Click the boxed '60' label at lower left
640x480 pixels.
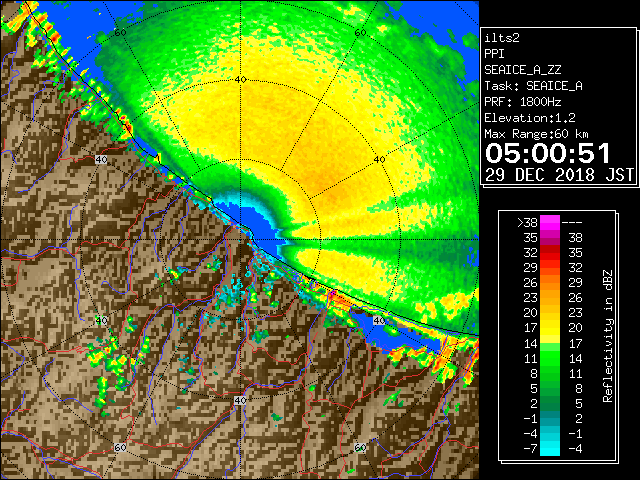[120, 448]
